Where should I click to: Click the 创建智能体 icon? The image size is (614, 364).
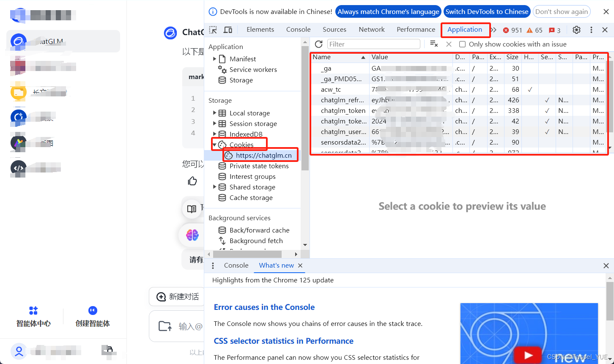pyautogui.click(x=93, y=311)
